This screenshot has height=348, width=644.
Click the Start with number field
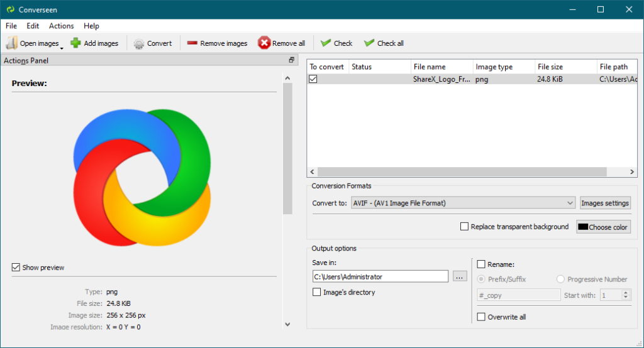610,295
